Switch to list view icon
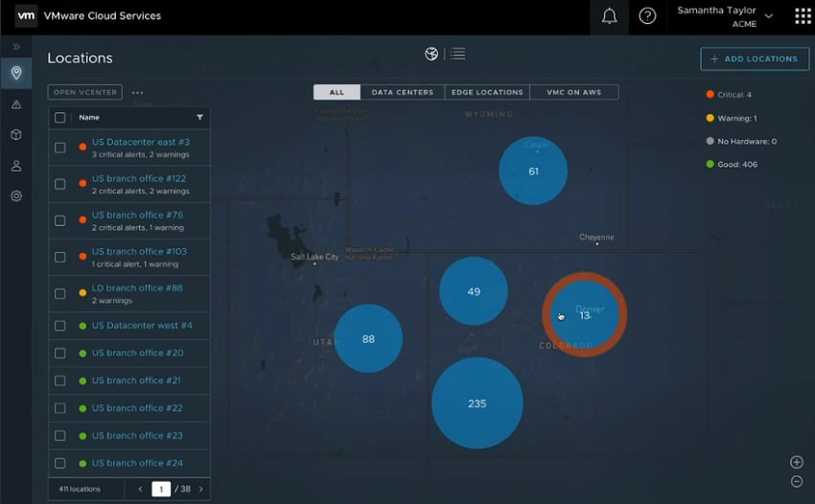The height and width of the screenshot is (504, 815). click(x=458, y=54)
